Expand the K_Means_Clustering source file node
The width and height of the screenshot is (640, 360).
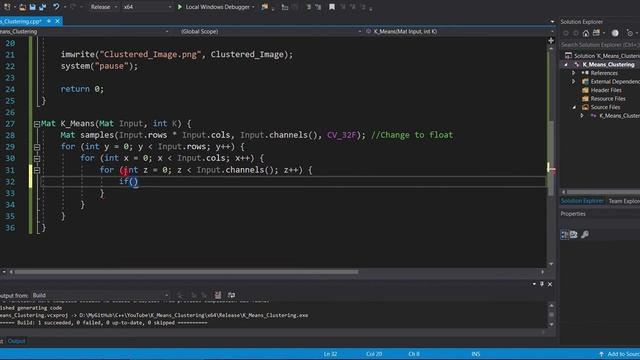coord(582,116)
